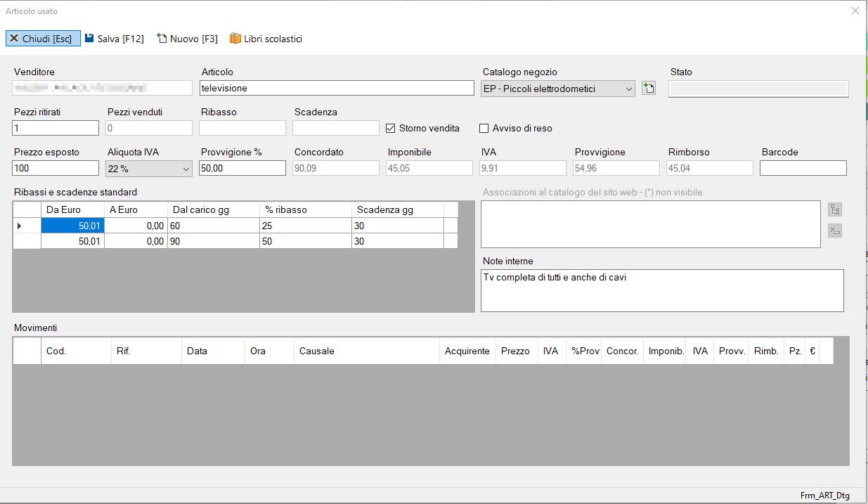Click the Ribasso input field
The image size is (868, 504).
[242, 128]
